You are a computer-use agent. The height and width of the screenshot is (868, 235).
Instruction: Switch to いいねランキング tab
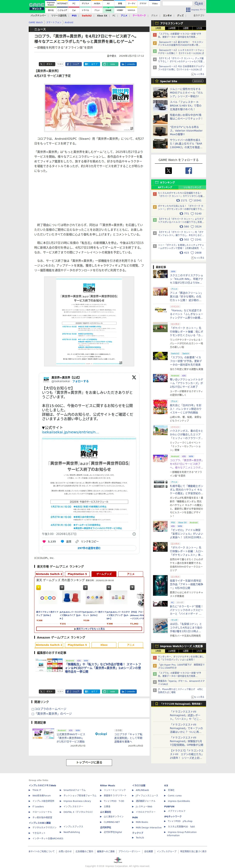(192, 187)
